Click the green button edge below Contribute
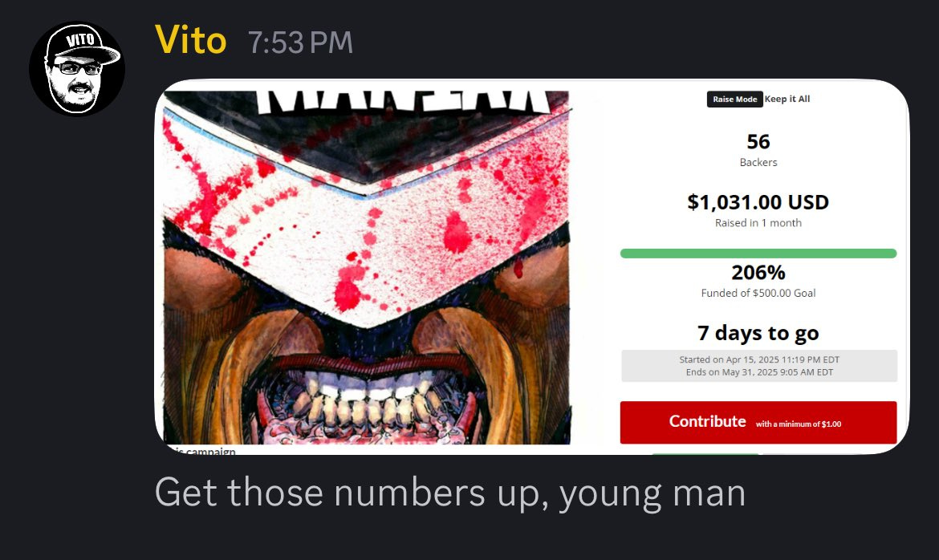This screenshot has height=560, width=939. coord(705,454)
